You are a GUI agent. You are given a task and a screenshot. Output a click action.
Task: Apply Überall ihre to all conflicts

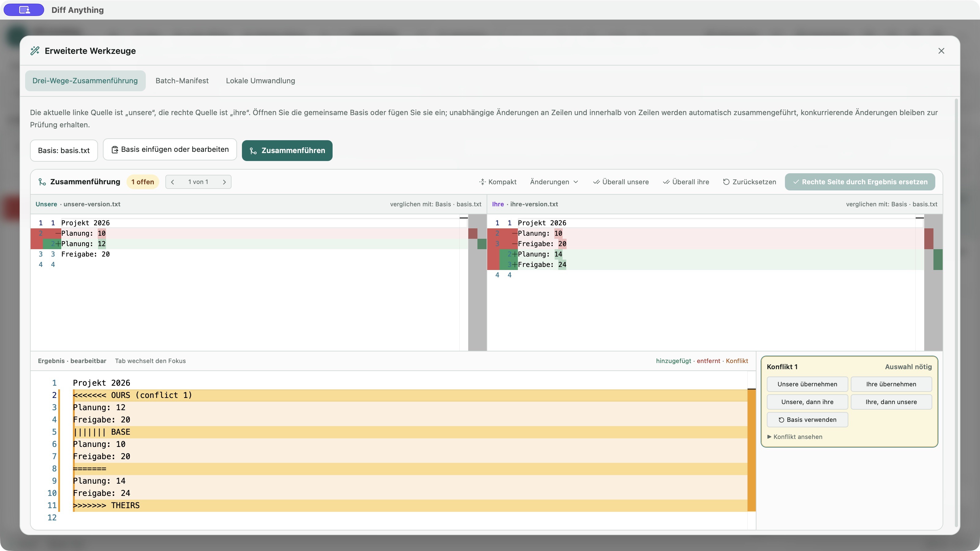pos(686,182)
